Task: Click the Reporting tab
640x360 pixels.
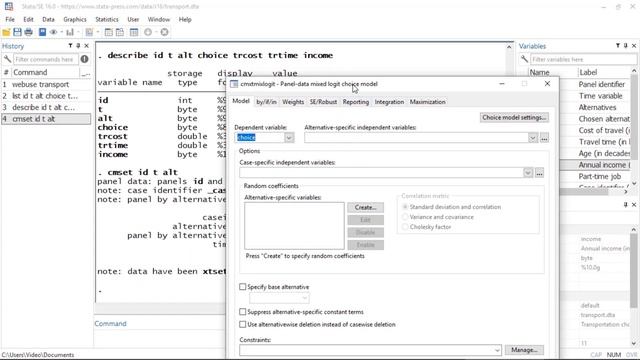Action: tap(356, 102)
